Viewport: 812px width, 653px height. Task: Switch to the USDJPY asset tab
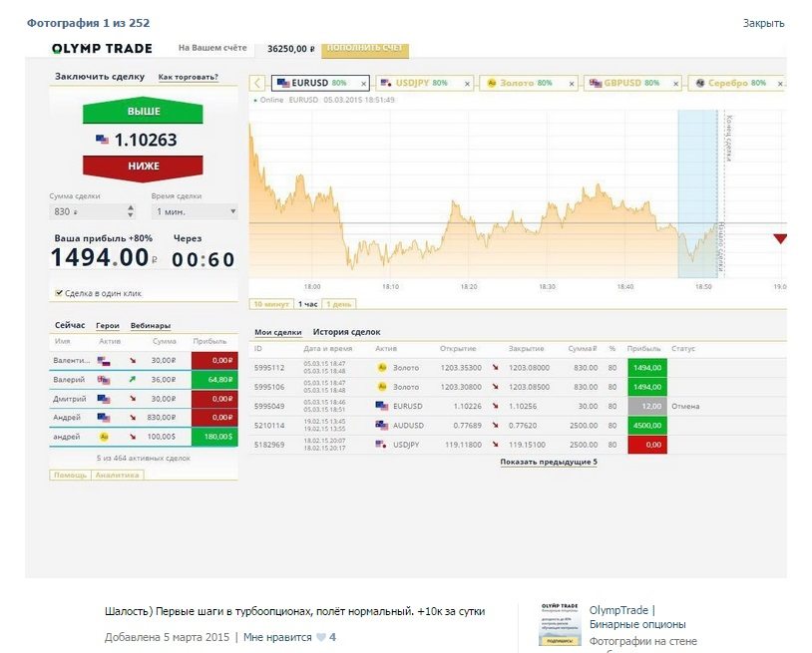(x=424, y=83)
